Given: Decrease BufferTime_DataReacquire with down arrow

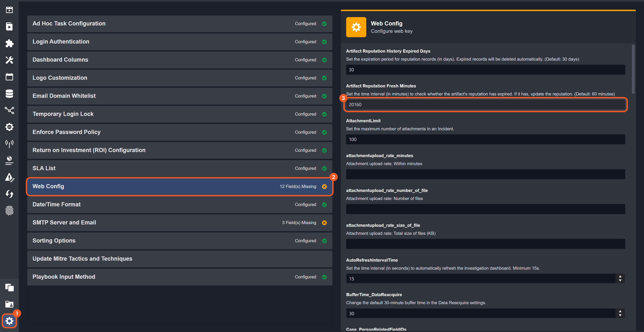Looking at the screenshot, I should pos(620,315).
